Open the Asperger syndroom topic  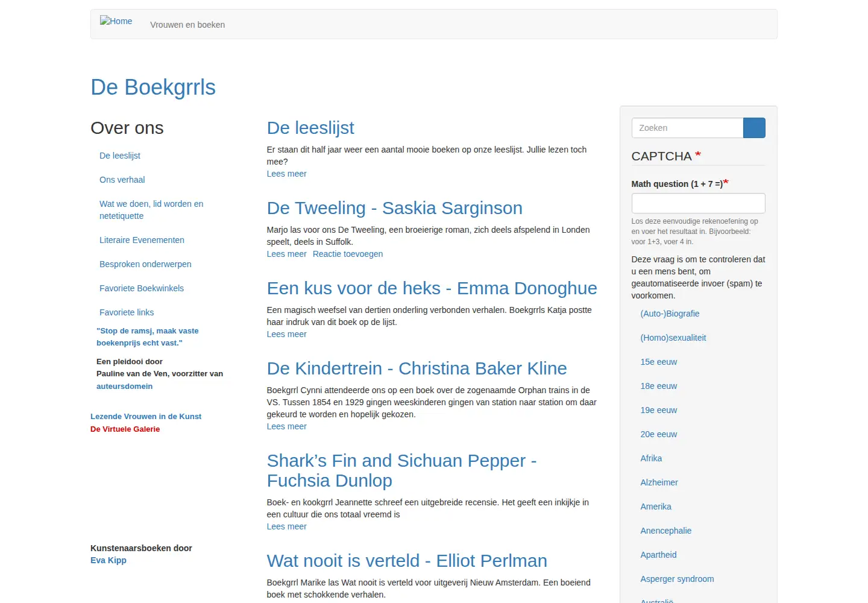677,579
